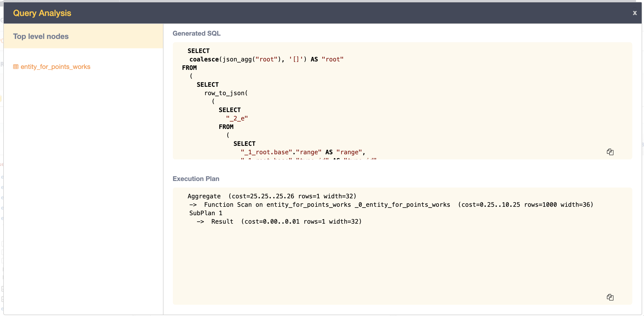This screenshot has width=644, height=316.
Task: Copy the Execution Plan using its copy icon
Action: (x=610, y=297)
